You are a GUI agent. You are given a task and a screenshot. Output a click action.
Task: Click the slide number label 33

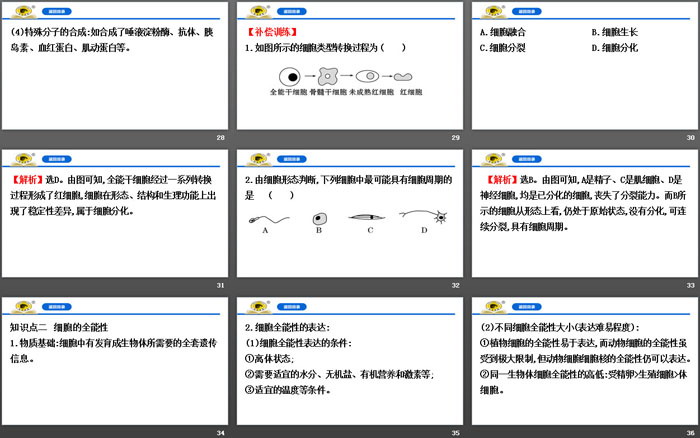[x=691, y=285]
